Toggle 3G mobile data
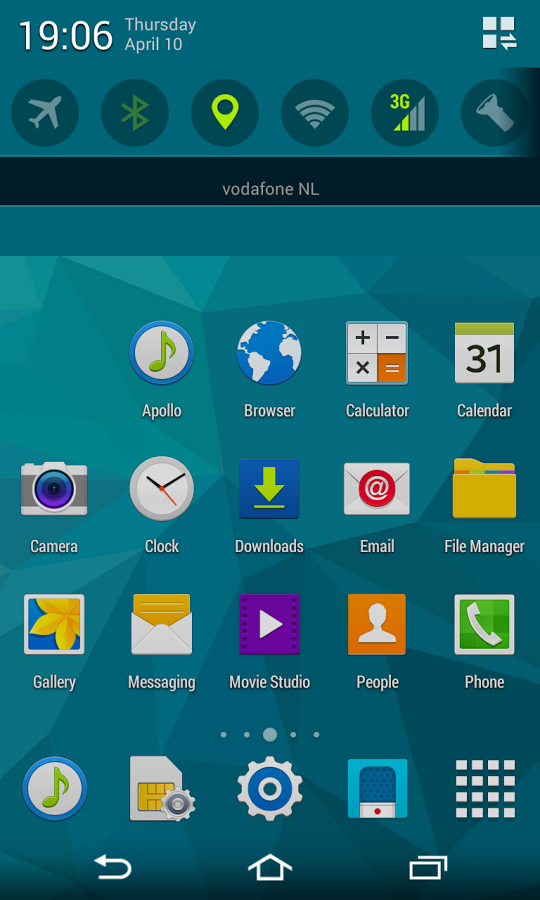540x900 pixels. [405, 112]
